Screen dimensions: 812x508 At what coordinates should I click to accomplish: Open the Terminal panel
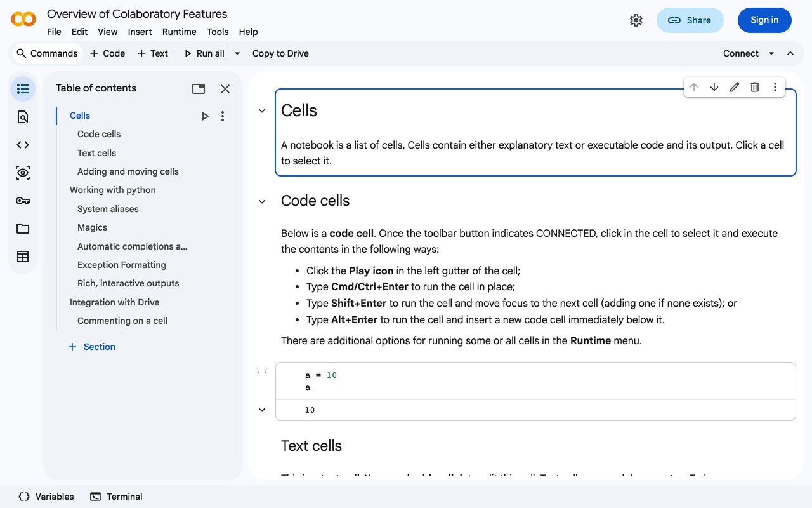point(116,497)
